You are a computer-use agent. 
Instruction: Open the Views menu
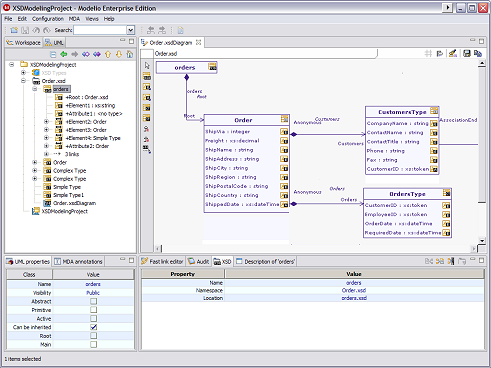[92, 19]
